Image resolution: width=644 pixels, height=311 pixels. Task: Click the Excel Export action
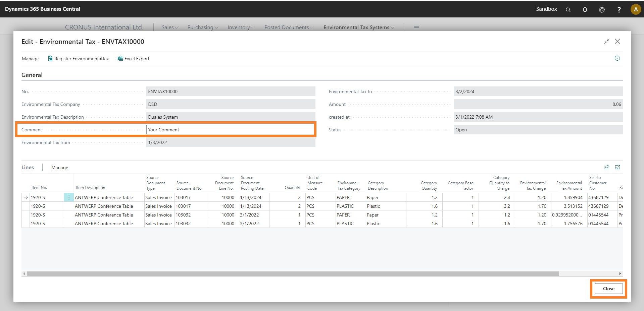[134, 59]
